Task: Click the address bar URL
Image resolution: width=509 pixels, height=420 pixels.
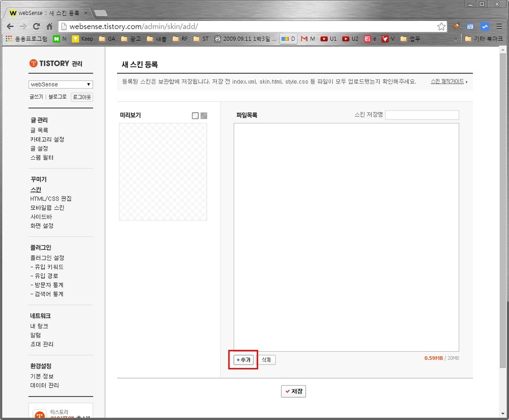Action: pos(134,26)
